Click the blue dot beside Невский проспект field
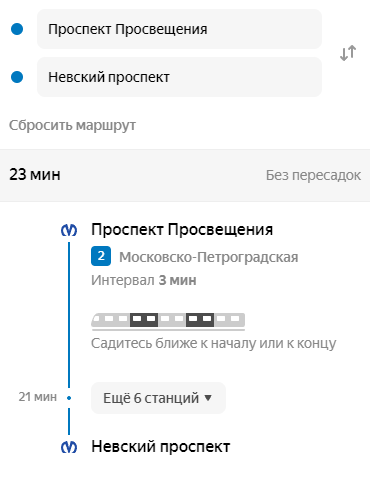 pos(17,77)
